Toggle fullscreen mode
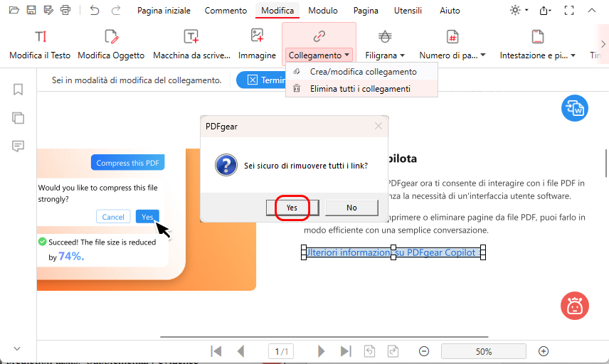 [569, 11]
